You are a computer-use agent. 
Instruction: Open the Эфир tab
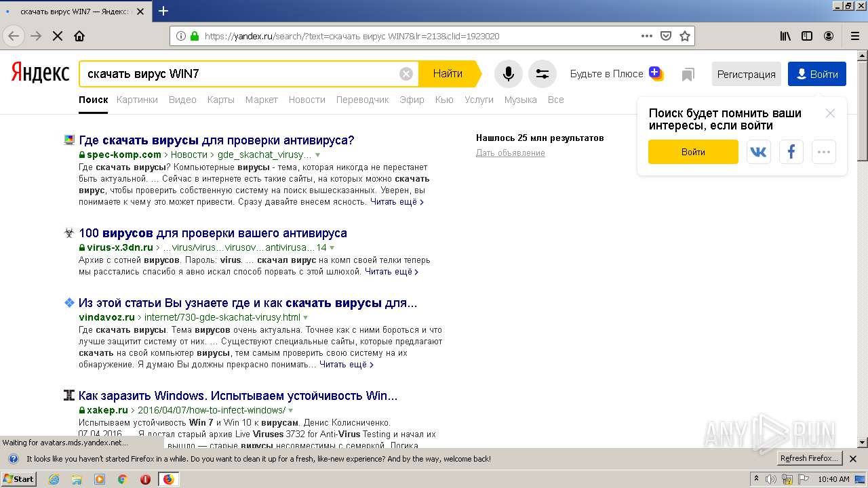point(412,100)
